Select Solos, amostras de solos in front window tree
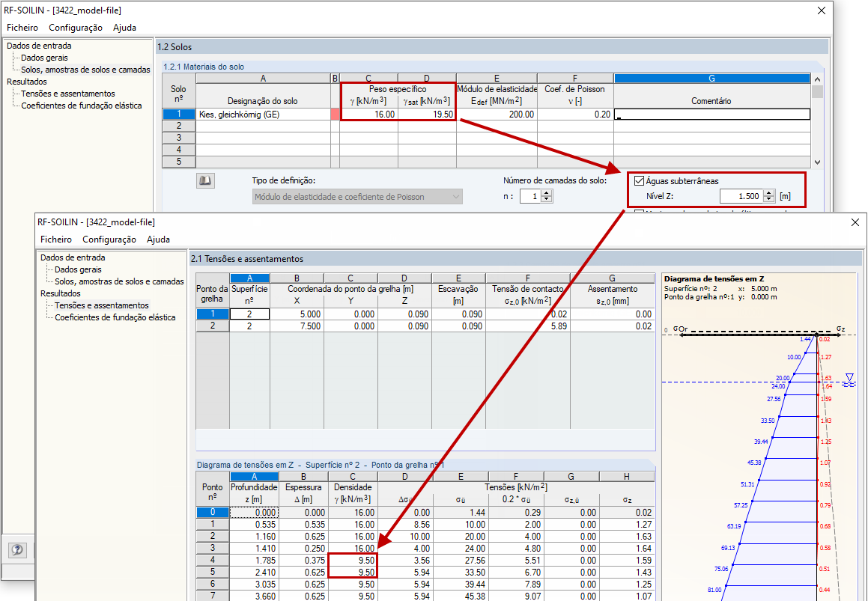 119,281
